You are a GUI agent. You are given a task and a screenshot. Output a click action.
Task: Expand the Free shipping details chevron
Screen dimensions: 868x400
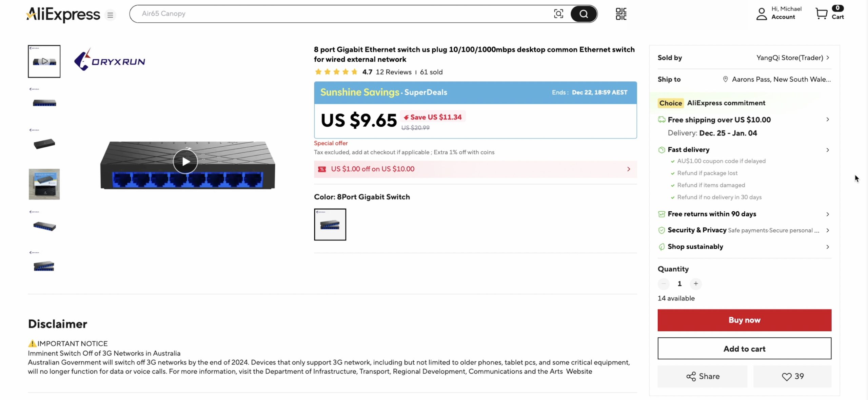(x=828, y=120)
